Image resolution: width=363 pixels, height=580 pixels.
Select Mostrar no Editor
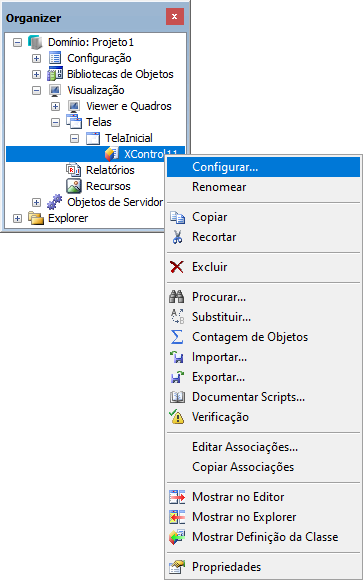[x=263, y=497]
